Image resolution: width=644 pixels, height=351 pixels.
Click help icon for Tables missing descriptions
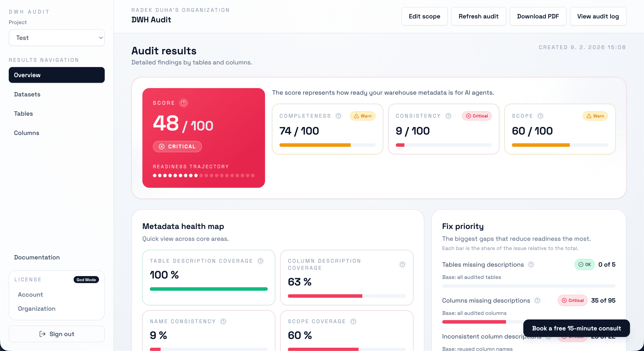click(x=531, y=264)
